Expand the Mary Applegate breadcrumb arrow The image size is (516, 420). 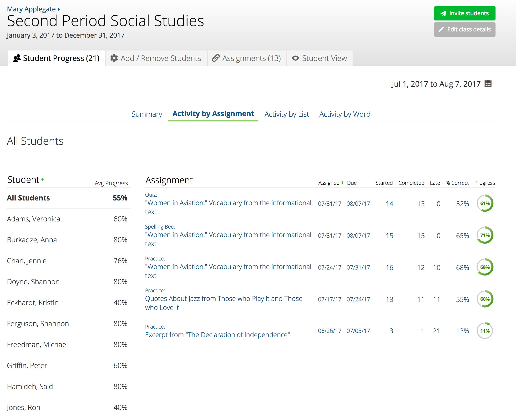pos(59,9)
